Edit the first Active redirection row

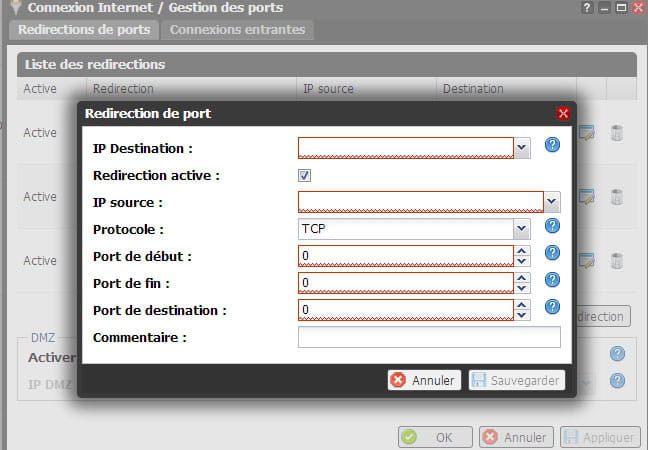pyautogui.click(x=586, y=133)
